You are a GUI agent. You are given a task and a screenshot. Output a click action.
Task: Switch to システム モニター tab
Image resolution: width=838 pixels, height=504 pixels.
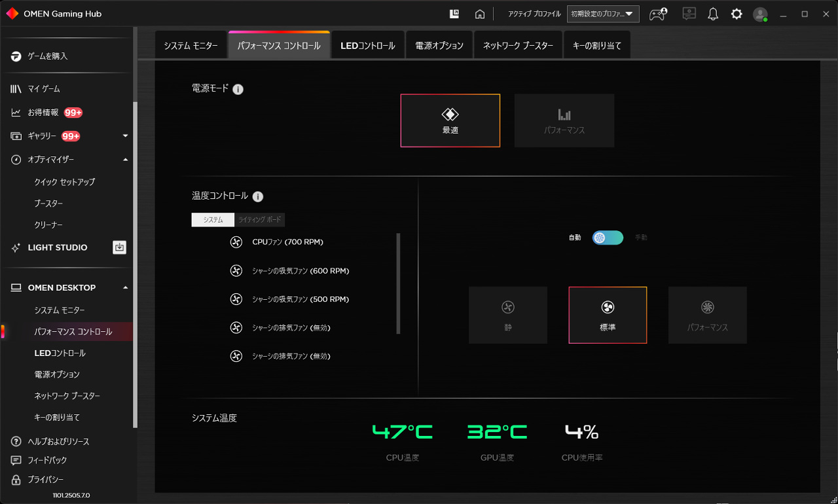click(191, 45)
